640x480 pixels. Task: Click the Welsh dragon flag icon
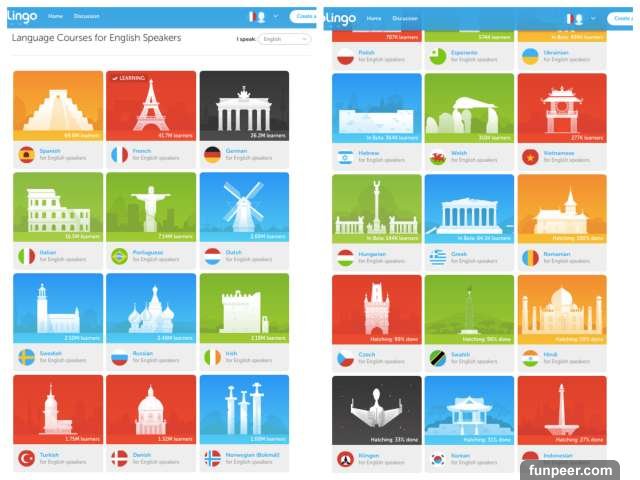tap(438, 157)
